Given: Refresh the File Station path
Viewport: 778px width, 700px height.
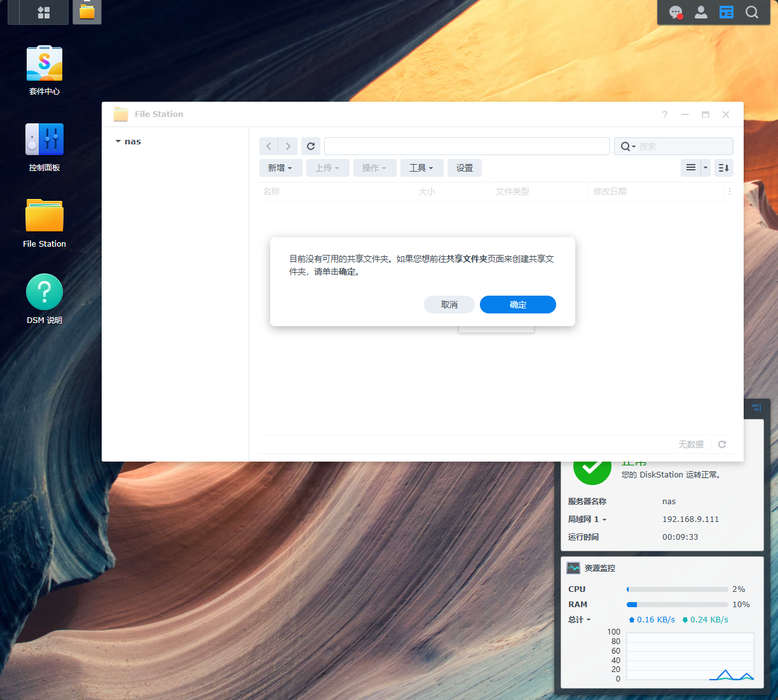Looking at the screenshot, I should point(311,146).
